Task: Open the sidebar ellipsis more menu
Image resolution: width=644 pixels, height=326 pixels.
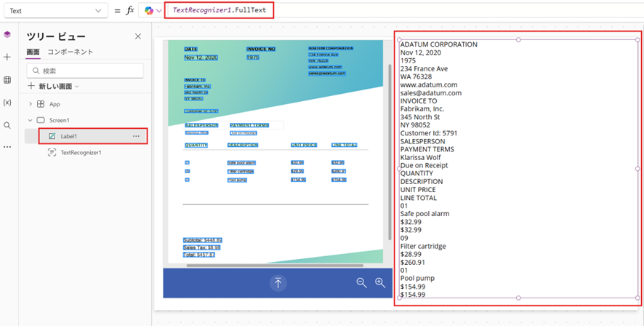Action: coord(7,147)
